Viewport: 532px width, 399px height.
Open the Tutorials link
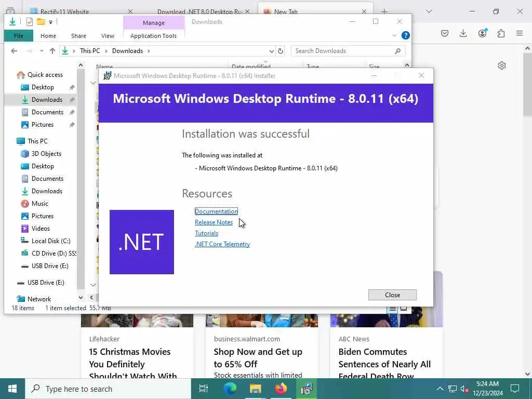tap(206, 233)
